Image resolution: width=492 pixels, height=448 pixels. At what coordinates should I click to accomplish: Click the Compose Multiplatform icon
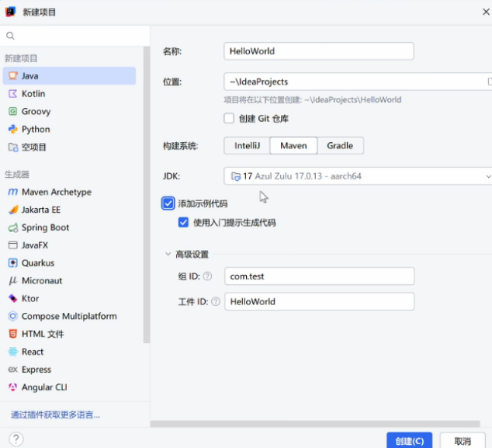[13, 316]
